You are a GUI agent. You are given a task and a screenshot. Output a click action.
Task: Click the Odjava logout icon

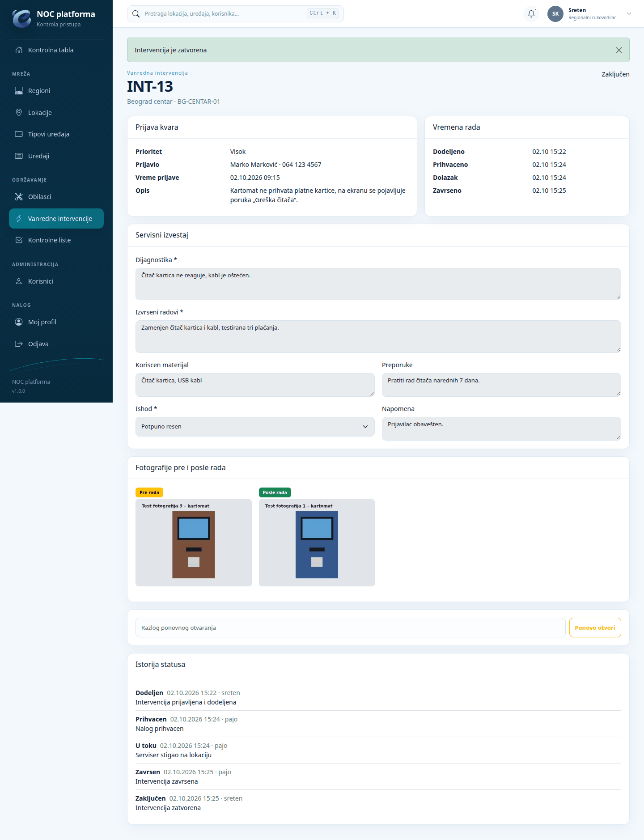point(19,344)
